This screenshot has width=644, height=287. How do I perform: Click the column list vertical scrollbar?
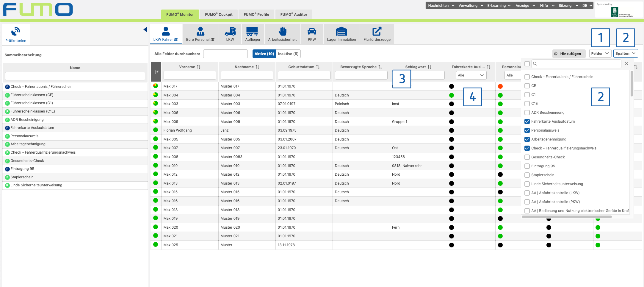[x=632, y=84]
